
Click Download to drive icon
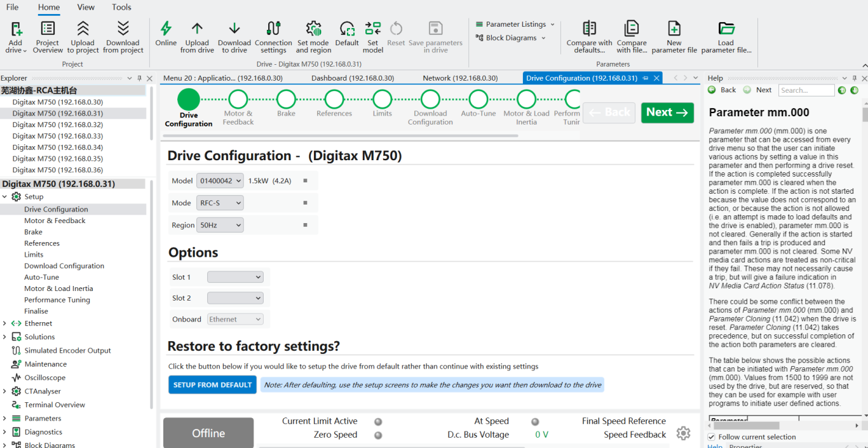coord(234,29)
